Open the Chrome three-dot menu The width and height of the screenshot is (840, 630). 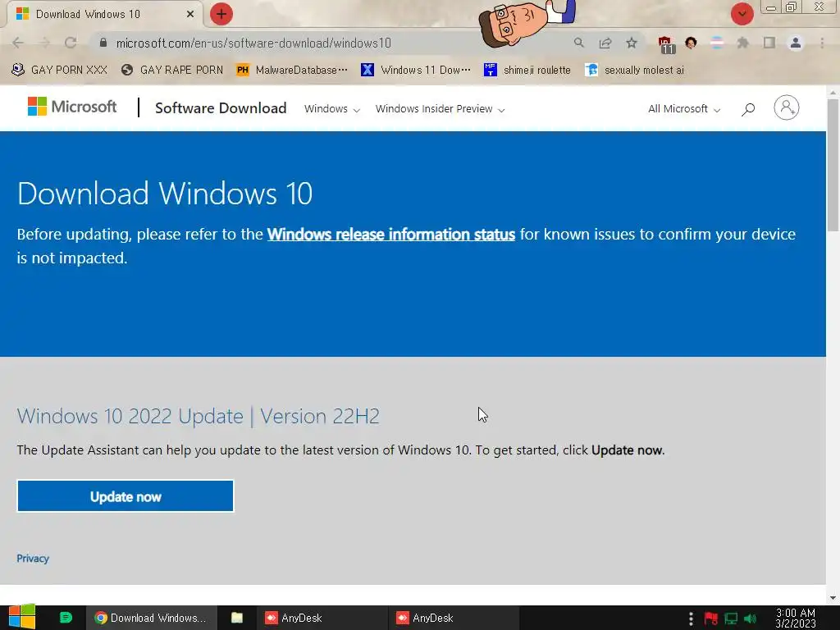tap(822, 43)
